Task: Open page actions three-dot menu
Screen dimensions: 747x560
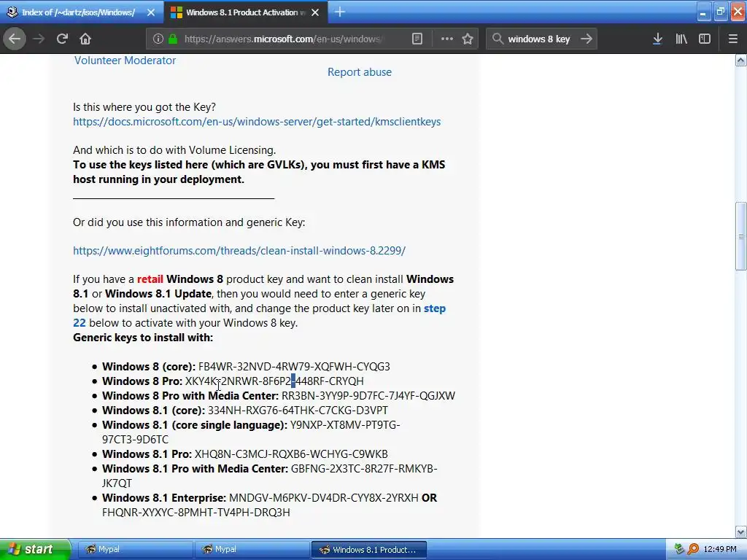Action: (447, 39)
